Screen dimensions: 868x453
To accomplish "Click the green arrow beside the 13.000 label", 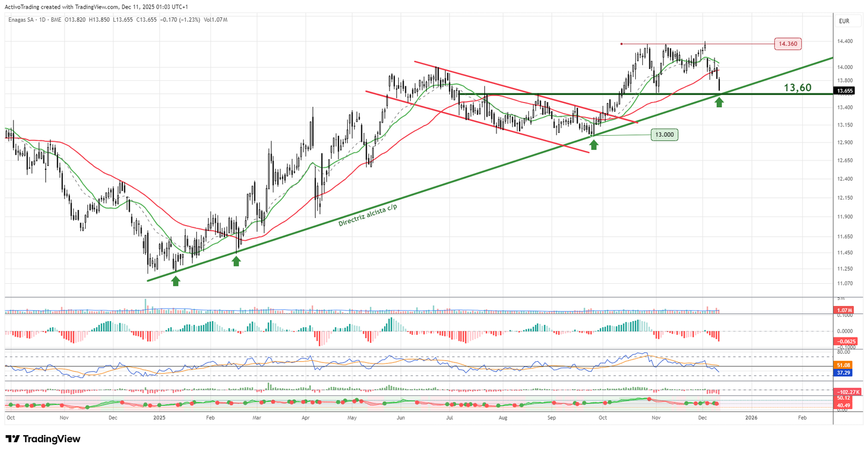I will (x=594, y=144).
